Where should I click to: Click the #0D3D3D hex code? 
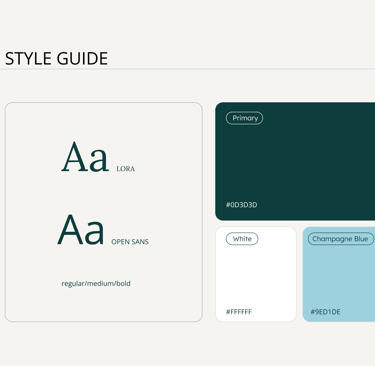tap(242, 205)
